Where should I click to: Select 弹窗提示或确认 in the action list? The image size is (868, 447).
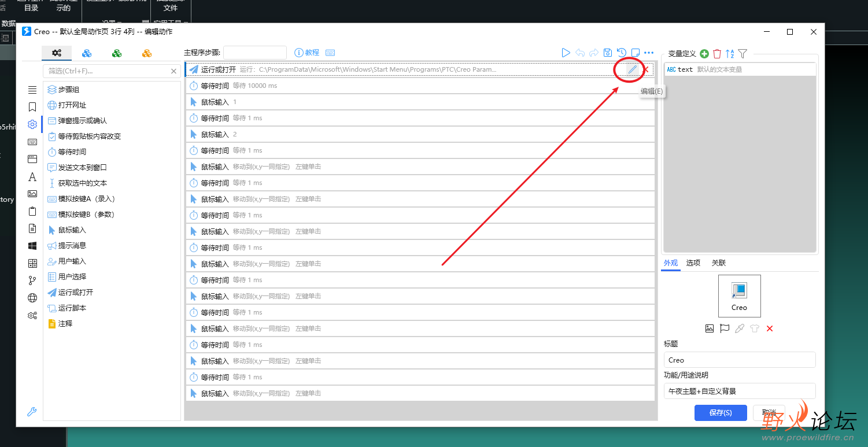(112, 121)
